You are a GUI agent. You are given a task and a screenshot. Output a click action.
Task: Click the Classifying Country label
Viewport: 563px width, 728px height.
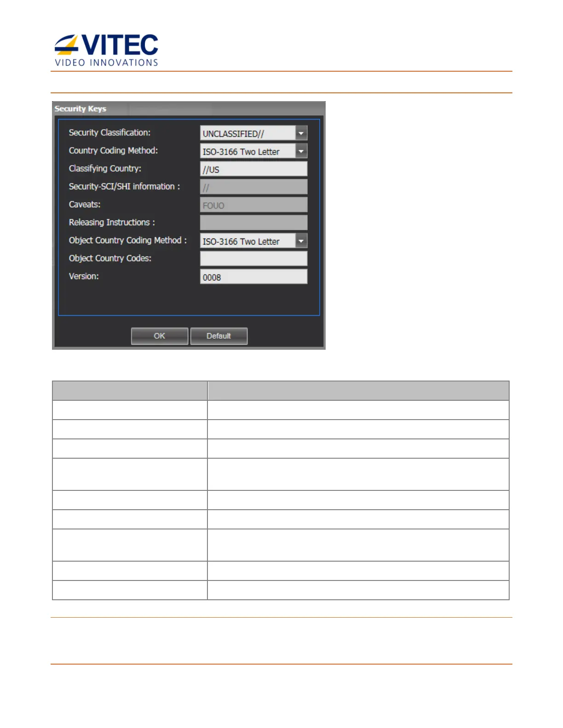tap(105, 168)
